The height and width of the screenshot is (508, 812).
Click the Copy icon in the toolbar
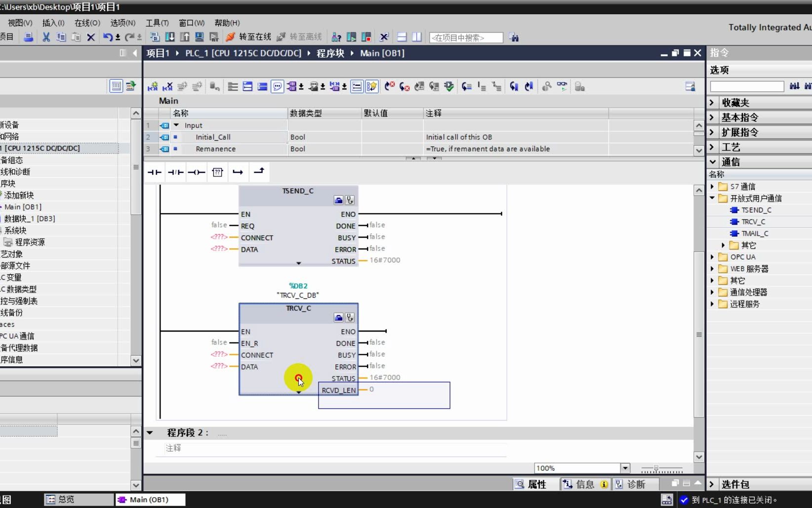(x=61, y=37)
